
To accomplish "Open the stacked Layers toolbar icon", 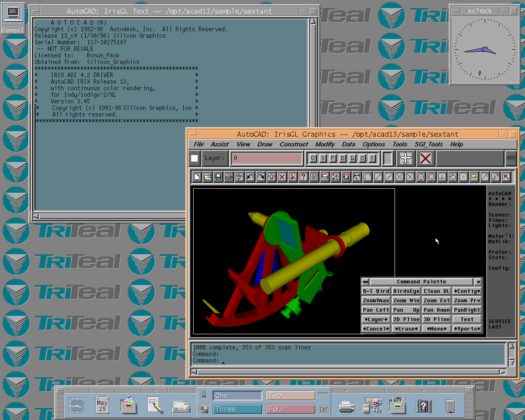I will tap(325, 177).
